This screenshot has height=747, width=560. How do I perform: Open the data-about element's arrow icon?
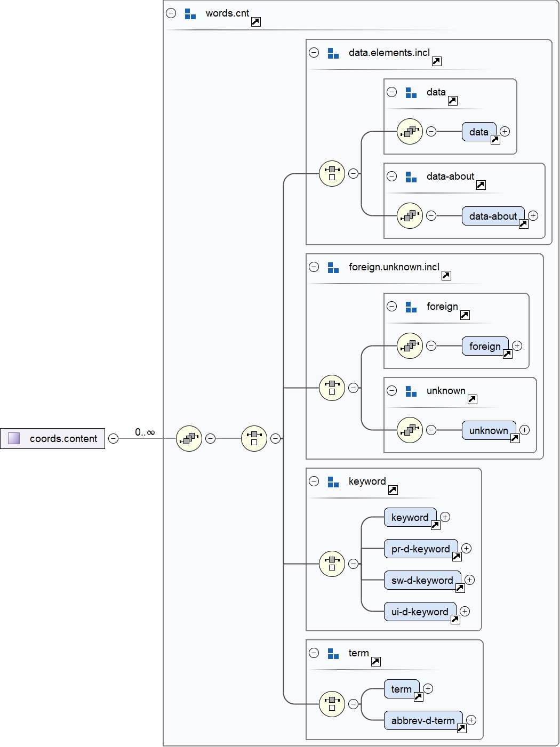coord(523,223)
